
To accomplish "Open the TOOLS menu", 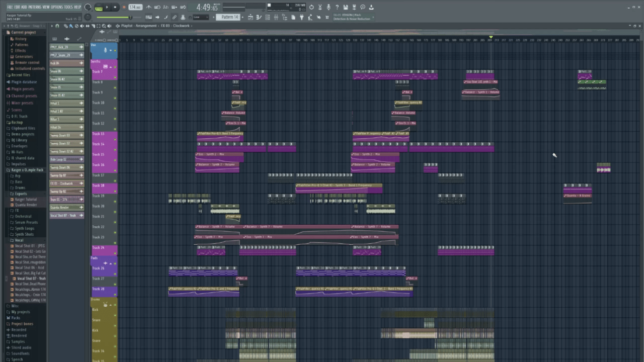I will (x=68, y=7).
